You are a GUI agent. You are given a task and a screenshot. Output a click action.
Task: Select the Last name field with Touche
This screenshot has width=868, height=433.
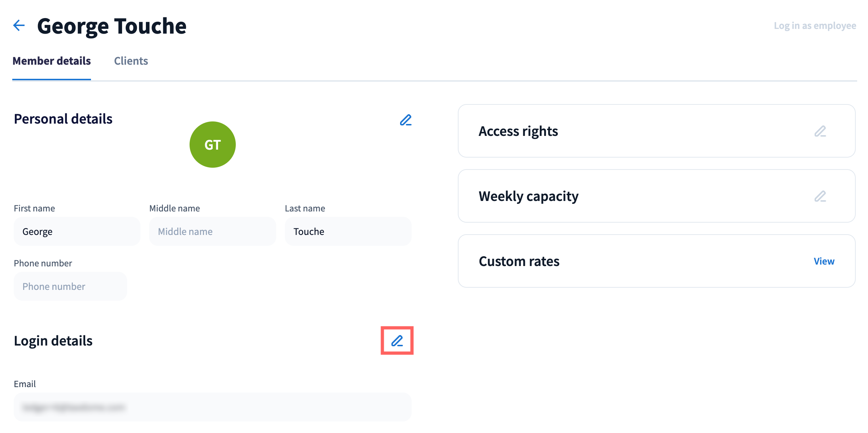348,232
